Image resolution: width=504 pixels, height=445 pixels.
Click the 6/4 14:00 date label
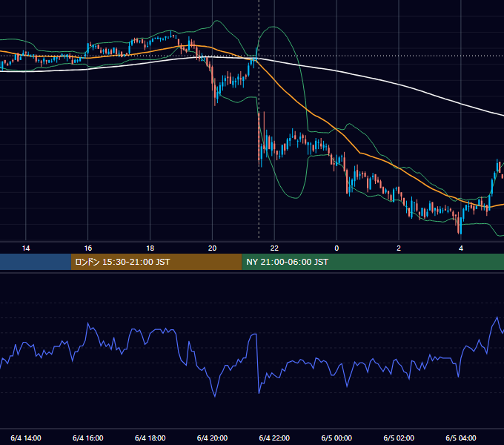26,438
